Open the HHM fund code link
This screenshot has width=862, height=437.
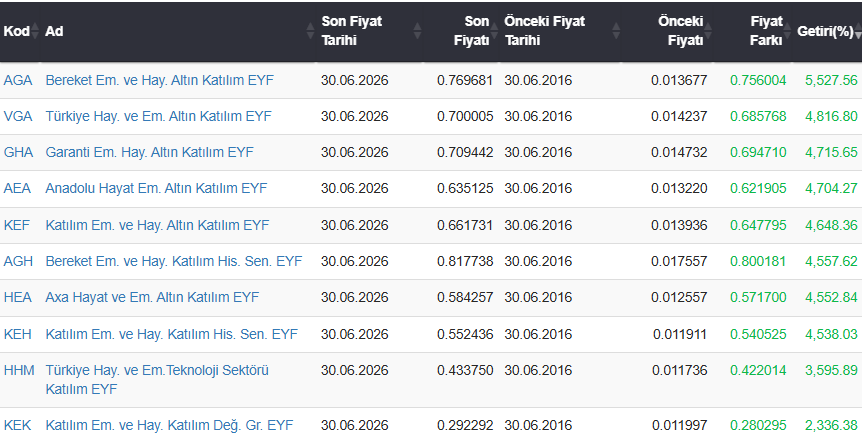point(19,370)
